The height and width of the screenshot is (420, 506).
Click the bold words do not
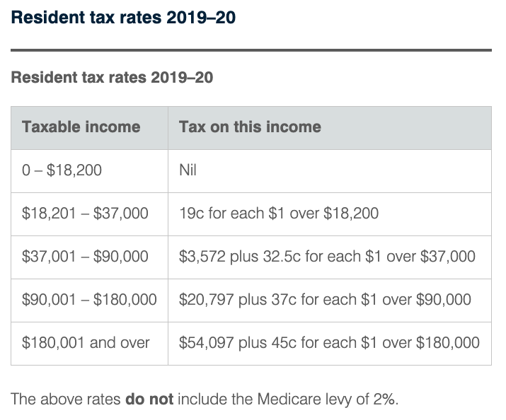pyautogui.click(x=149, y=399)
